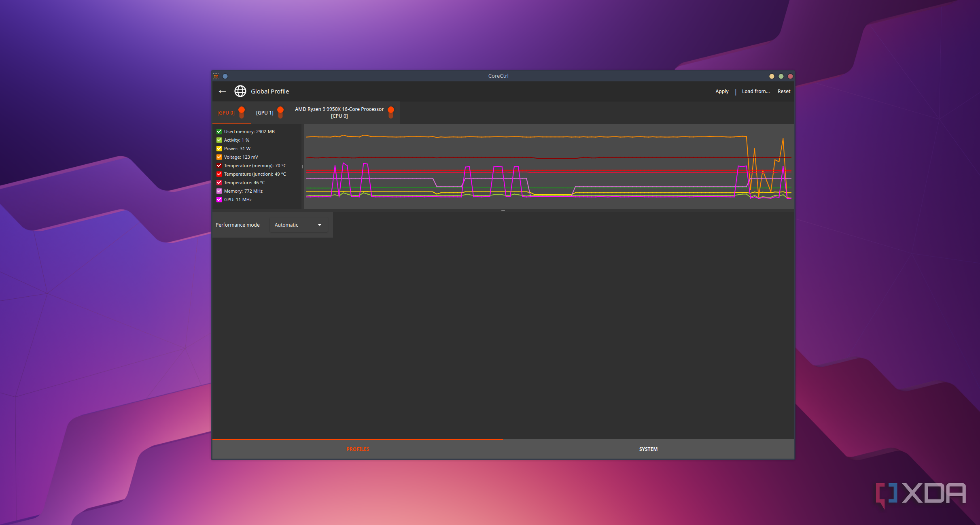Click the back arrow icon
The width and height of the screenshot is (980, 525).
tap(222, 91)
